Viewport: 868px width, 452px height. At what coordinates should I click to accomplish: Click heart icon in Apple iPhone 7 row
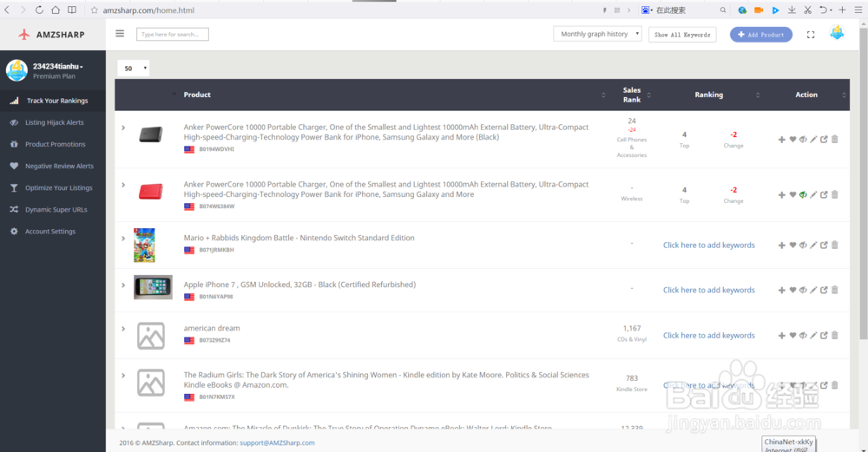tap(792, 290)
